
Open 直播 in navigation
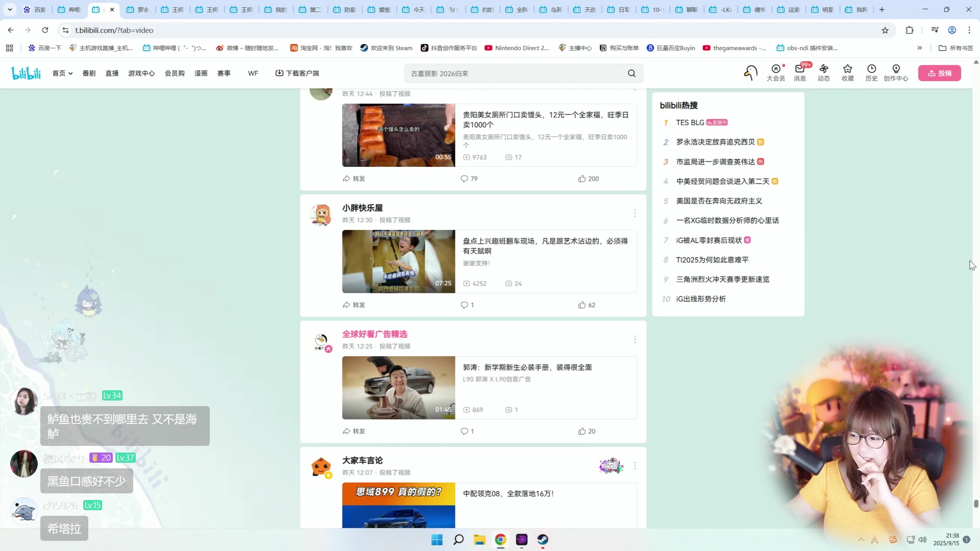112,73
